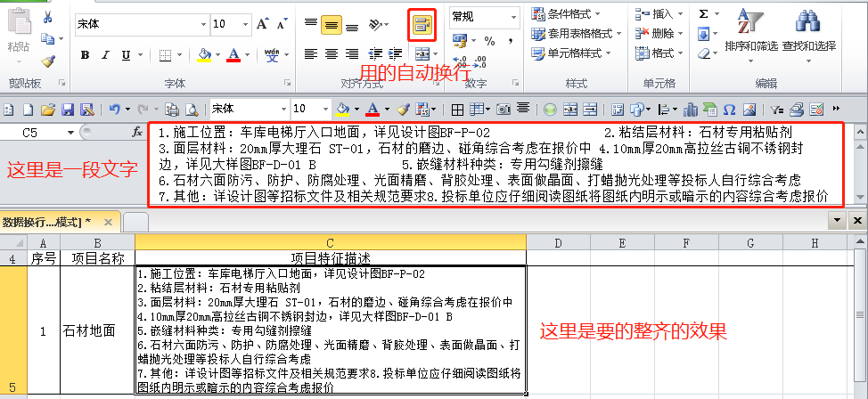Click 插入 insert cells button
Image resolution: width=868 pixels, height=399 pixels.
[659, 14]
